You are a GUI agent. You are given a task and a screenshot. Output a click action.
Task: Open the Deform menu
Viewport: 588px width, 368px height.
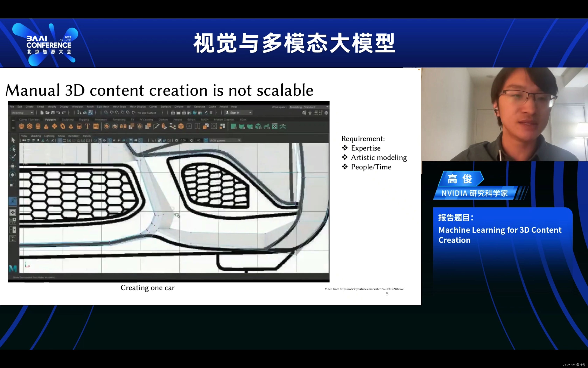[x=179, y=107]
